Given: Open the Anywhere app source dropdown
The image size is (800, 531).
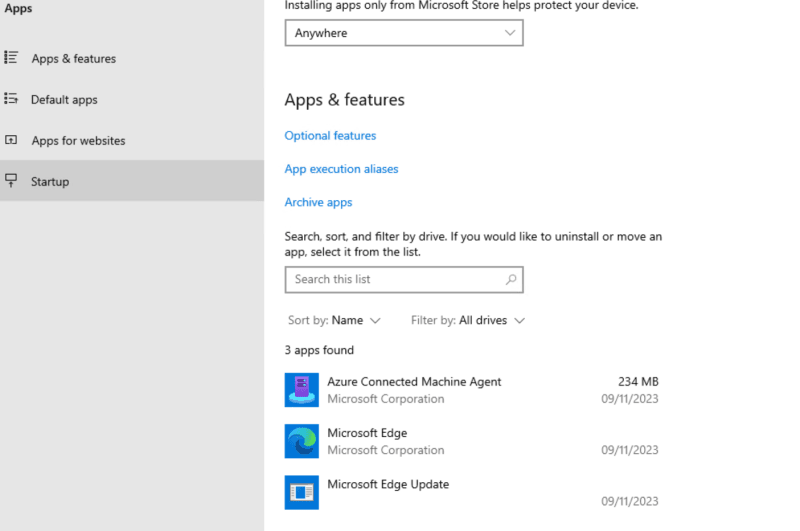Looking at the screenshot, I should [404, 33].
